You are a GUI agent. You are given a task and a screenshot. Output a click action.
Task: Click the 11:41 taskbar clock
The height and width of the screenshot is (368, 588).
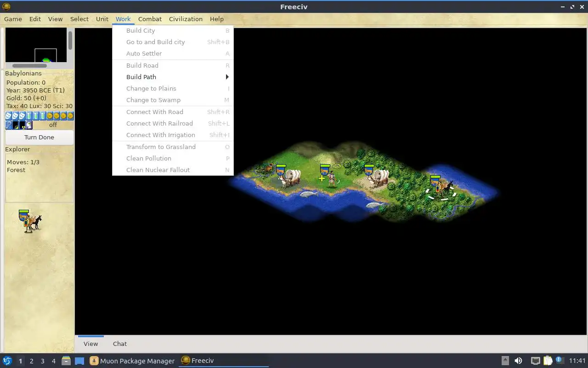(577, 361)
